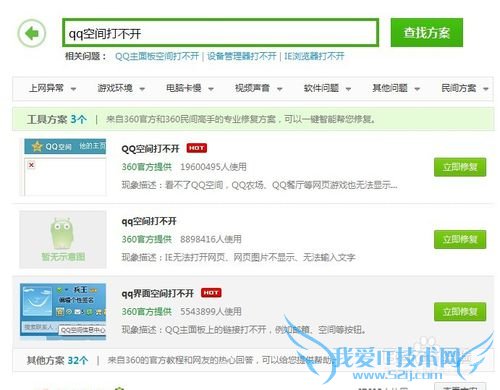Click the 8898416人使用 usage count
Screen dimensions: 500x390
[x=211, y=239]
